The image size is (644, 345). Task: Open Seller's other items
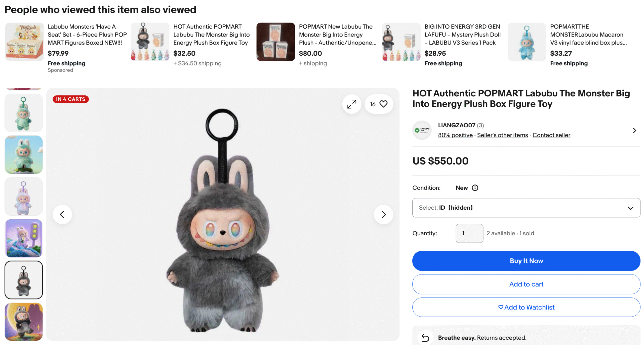point(502,135)
